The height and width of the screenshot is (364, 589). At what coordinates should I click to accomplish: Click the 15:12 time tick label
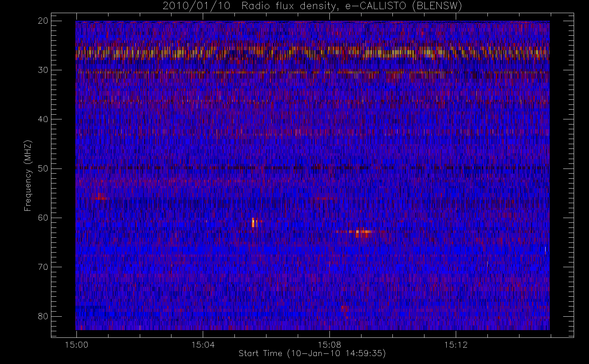point(456,345)
